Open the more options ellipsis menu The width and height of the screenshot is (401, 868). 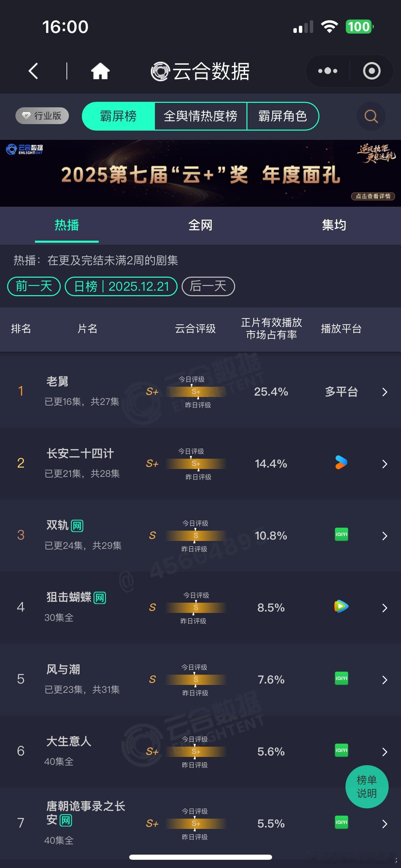click(327, 71)
